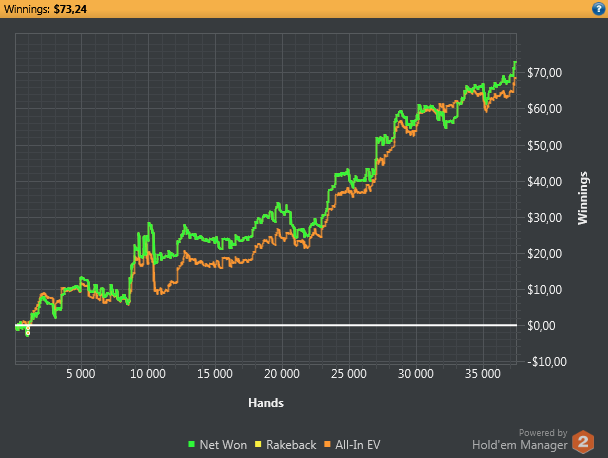Click the yellow Rakeback legend swatch
608x458 pixels.
coord(258,444)
